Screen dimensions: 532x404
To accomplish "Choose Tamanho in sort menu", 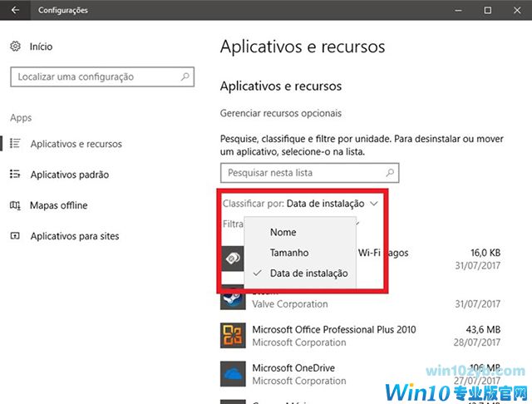I will [x=289, y=253].
